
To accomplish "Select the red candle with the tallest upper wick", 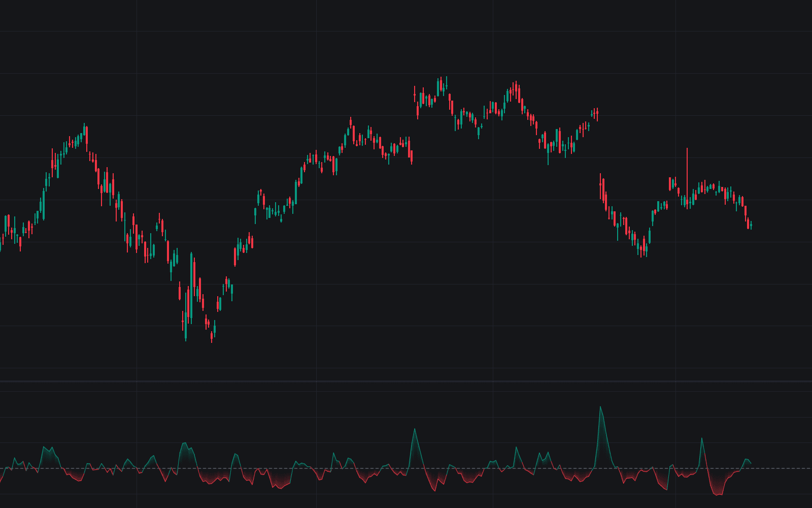I will tap(687, 178).
